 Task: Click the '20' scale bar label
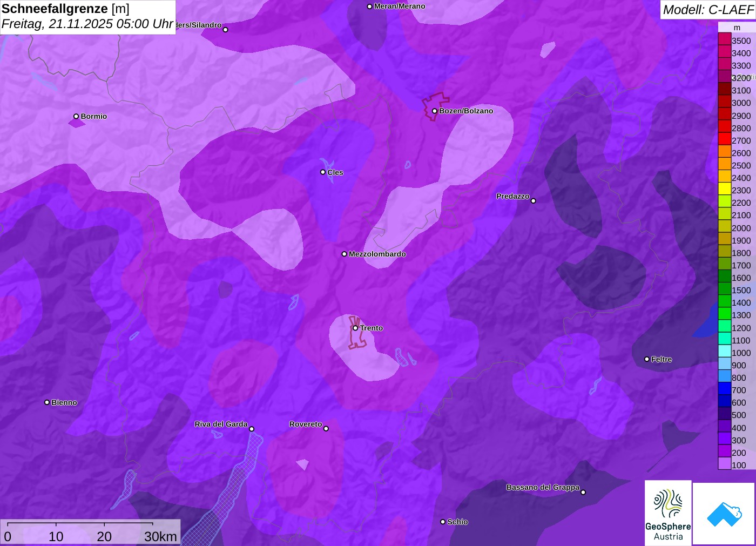click(x=104, y=536)
